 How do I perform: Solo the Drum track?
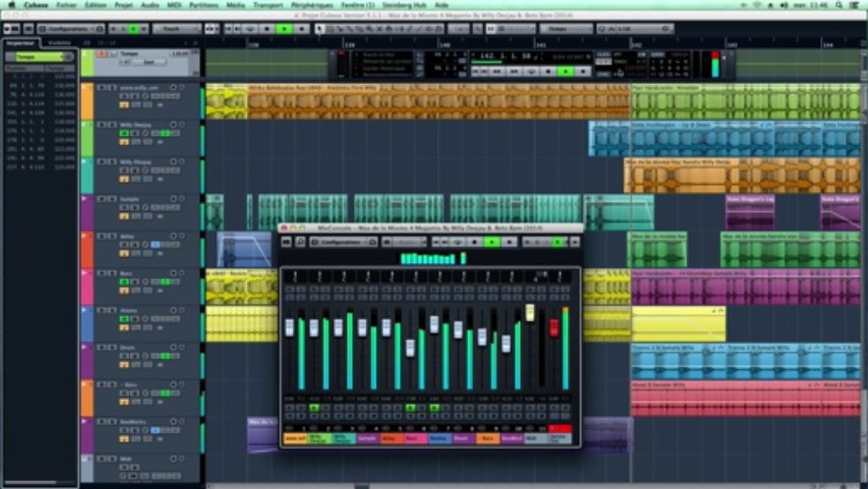point(112,348)
